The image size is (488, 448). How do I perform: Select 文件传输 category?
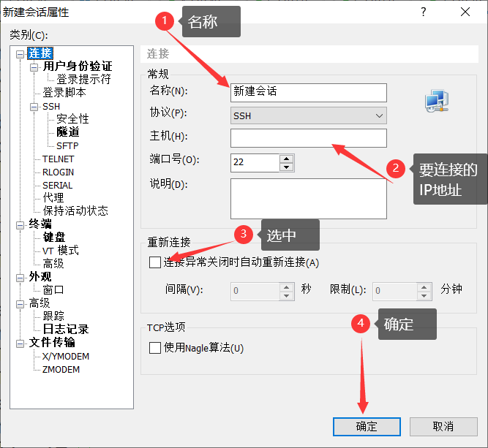tap(52, 342)
